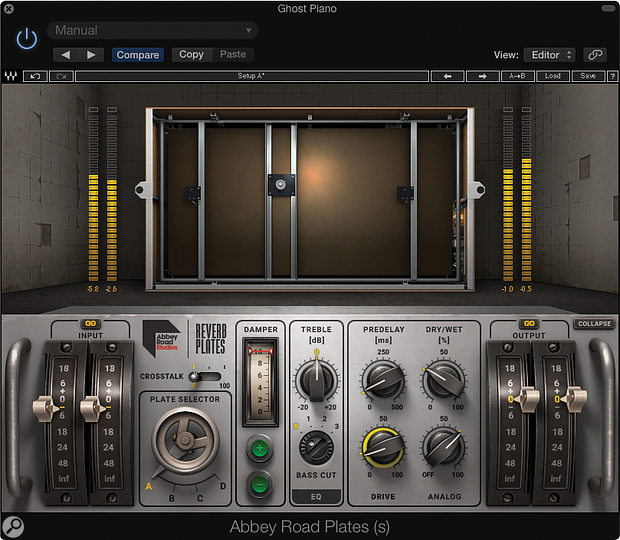The image size is (620, 540).
Task: Click the Damper minus green button
Action: [x=260, y=484]
